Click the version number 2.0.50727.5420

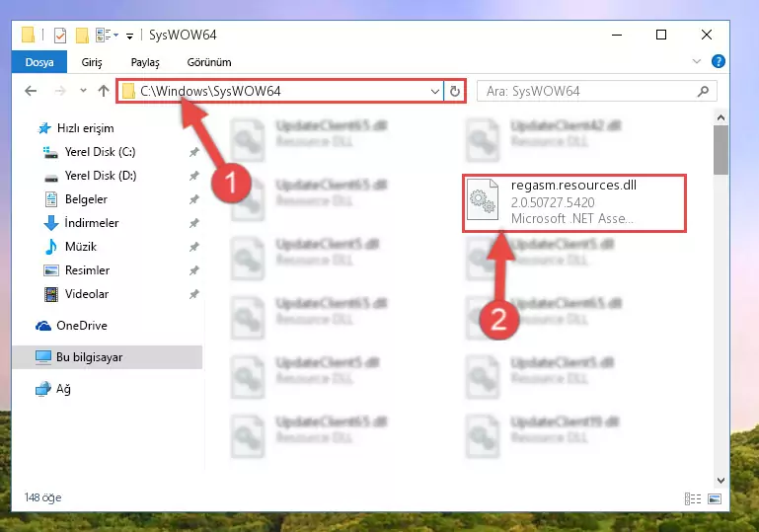click(553, 202)
